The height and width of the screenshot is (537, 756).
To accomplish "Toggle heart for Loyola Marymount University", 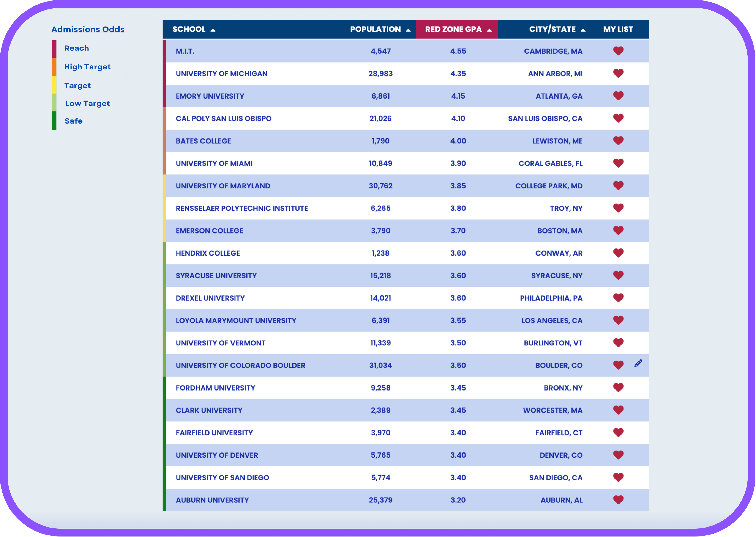I will 618,320.
